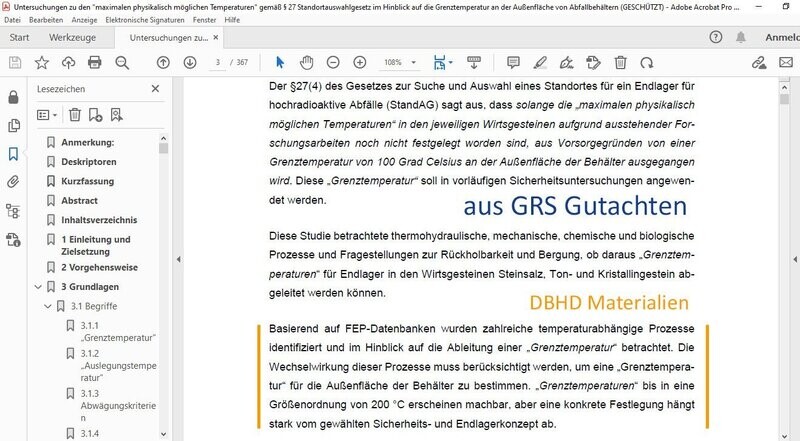This screenshot has width=800, height=441.
Task: Click the Print file icon
Action: [95, 62]
